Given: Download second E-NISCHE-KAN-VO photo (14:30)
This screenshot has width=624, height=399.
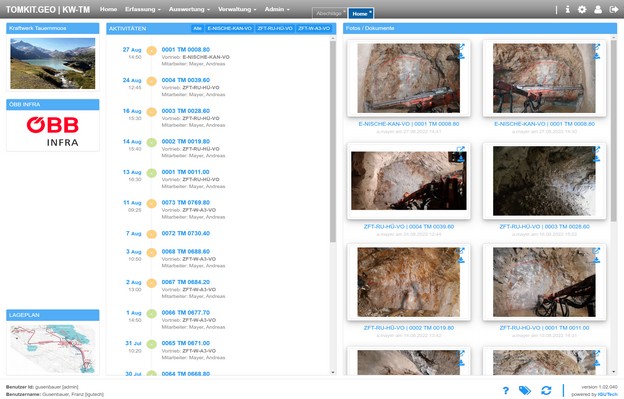Looking at the screenshot, I should (x=597, y=56).
